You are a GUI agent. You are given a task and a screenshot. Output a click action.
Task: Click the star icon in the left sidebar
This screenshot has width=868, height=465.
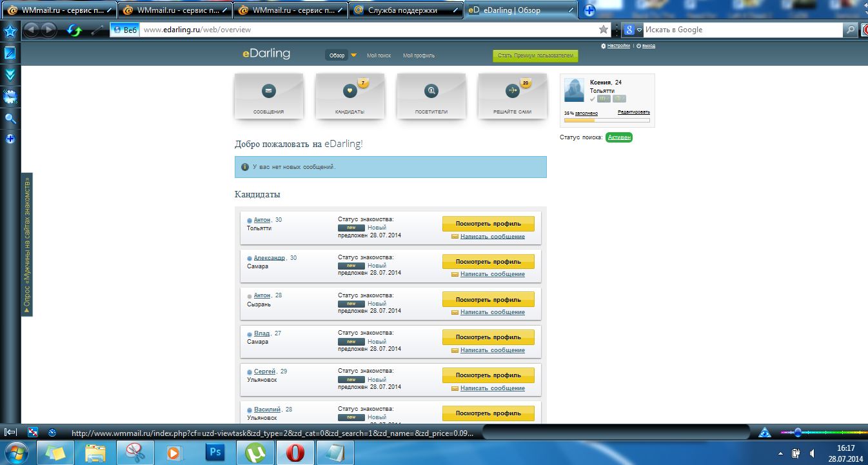pos(10,32)
